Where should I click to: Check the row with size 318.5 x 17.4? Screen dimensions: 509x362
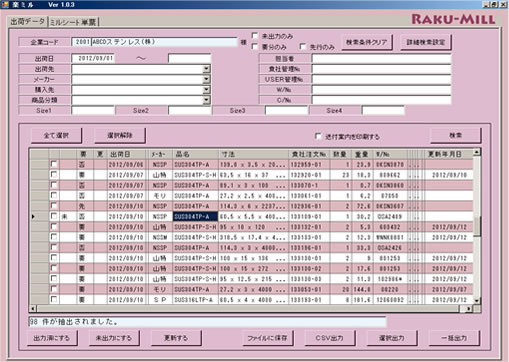(x=54, y=237)
